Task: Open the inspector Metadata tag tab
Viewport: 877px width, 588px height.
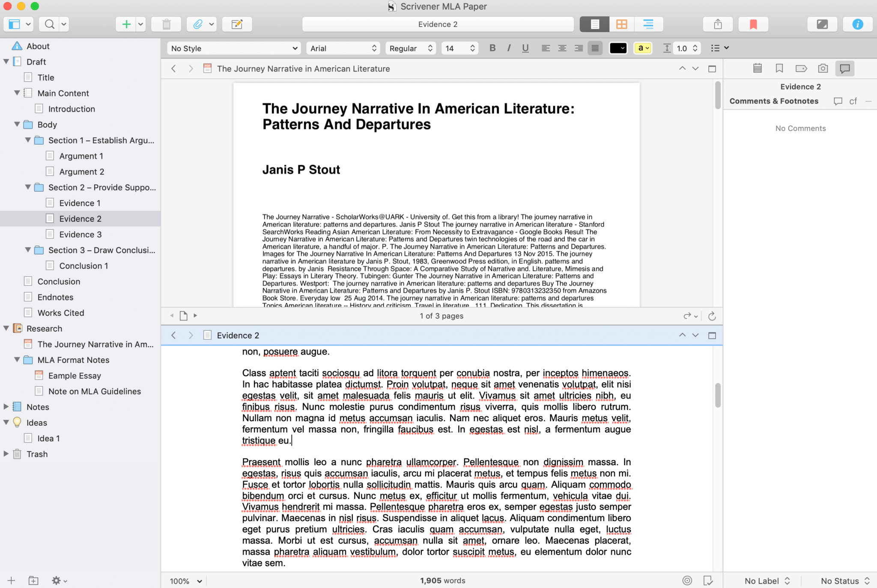Action: point(801,68)
